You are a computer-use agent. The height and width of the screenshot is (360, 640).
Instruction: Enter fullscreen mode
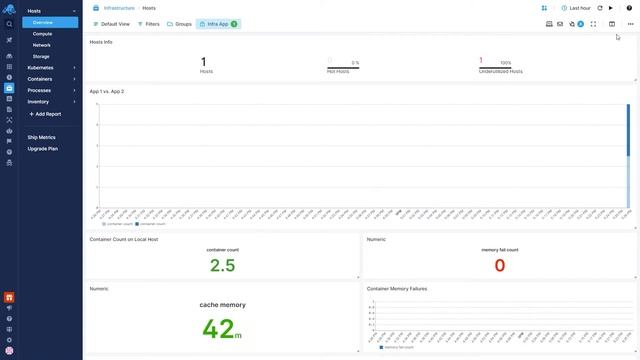click(x=593, y=24)
